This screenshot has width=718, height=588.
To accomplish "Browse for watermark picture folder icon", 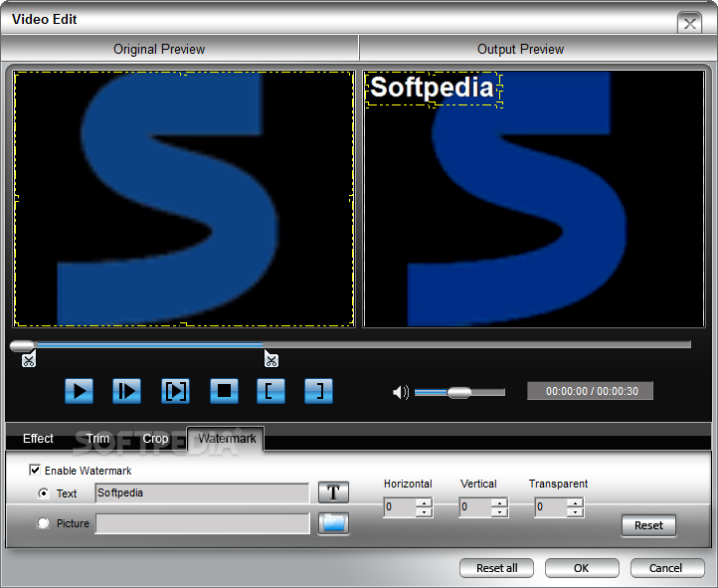I will 333,523.
